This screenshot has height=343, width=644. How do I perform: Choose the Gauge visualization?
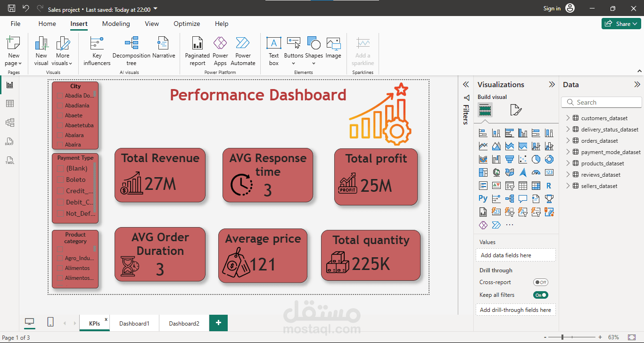[x=536, y=172]
